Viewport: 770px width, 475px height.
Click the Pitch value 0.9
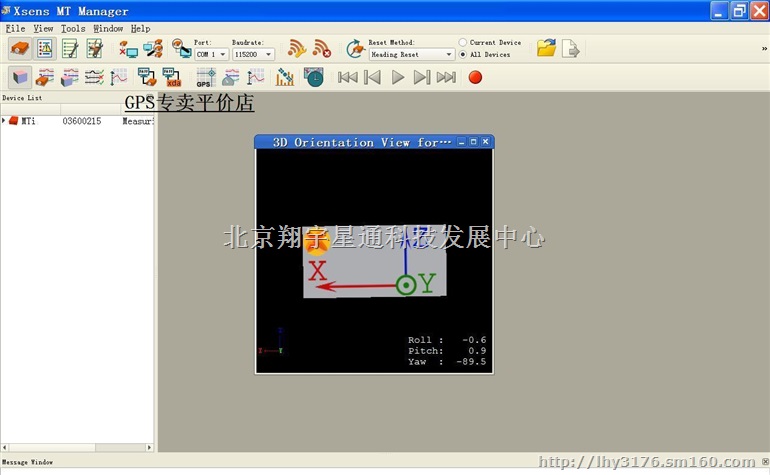click(477, 351)
